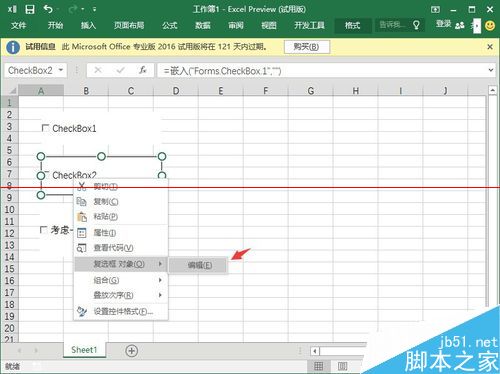This screenshot has height=374, width=500.
Task: Open the 公式 ribbon tab
Action: [170, 25]
